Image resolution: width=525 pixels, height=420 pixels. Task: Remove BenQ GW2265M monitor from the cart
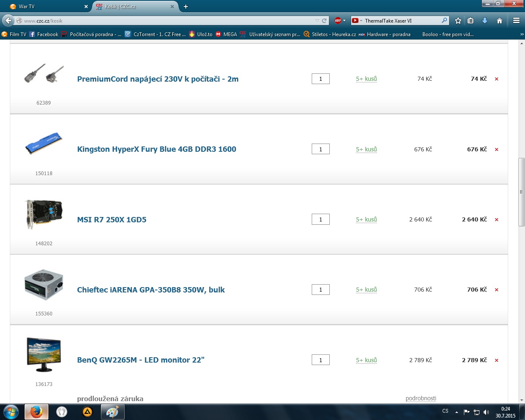point(496,361)
